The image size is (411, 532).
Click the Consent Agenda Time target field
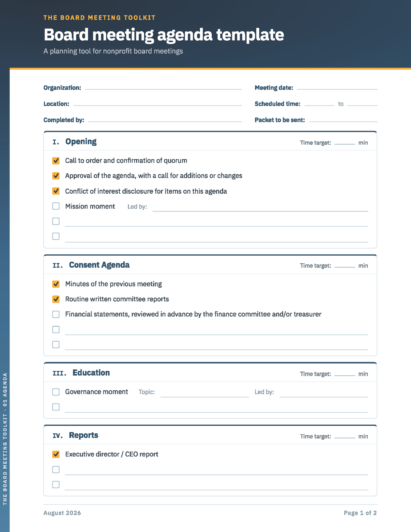pos(345,266)
